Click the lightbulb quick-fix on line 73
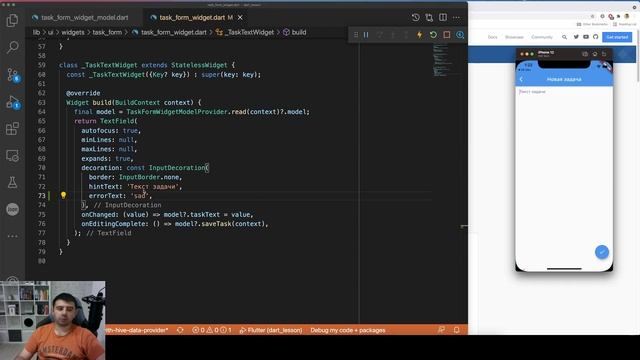The width and height of the screenshot is (640, 360). point(63,196)
